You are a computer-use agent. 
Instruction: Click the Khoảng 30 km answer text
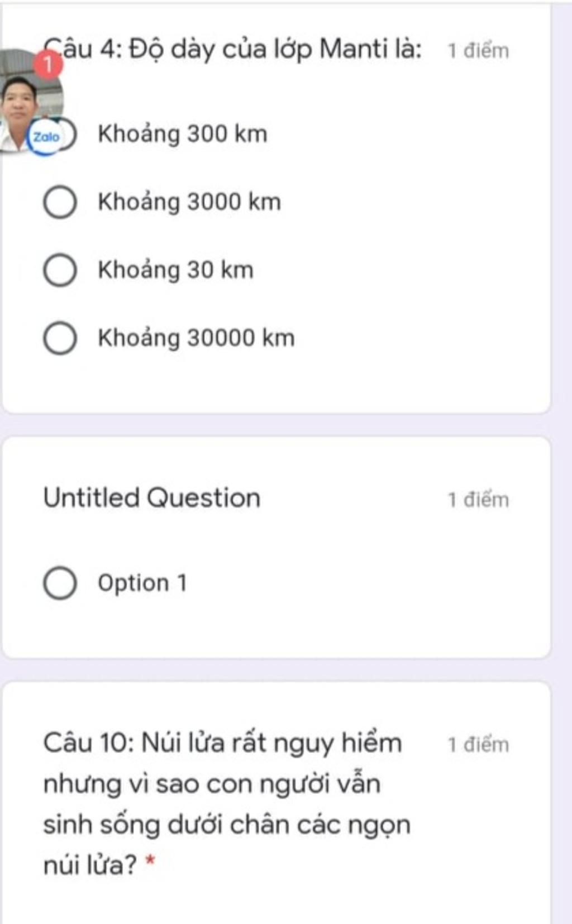[176, 270]
